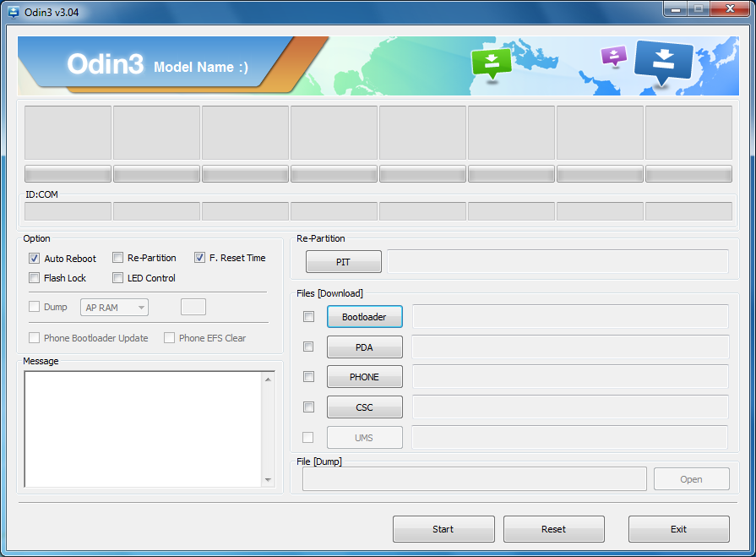Click the first ID:COM port slot

[x=68, y=211]
